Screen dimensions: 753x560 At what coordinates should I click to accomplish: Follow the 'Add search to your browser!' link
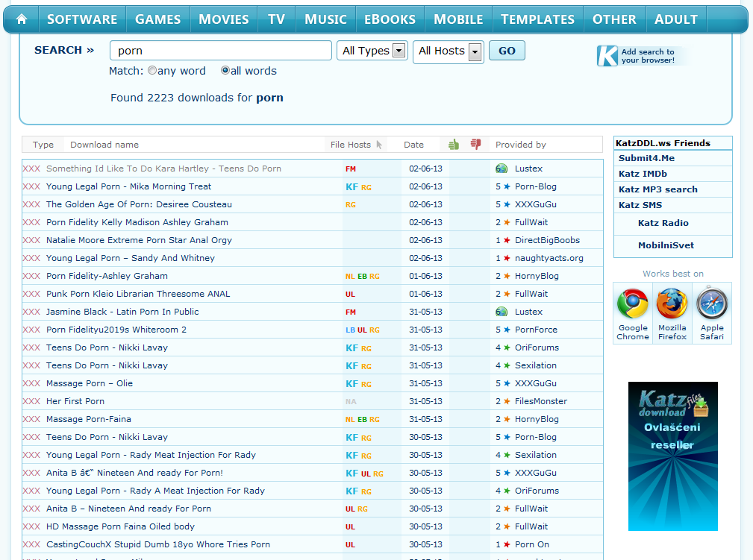pyautogui.click(x=648, y=56)
